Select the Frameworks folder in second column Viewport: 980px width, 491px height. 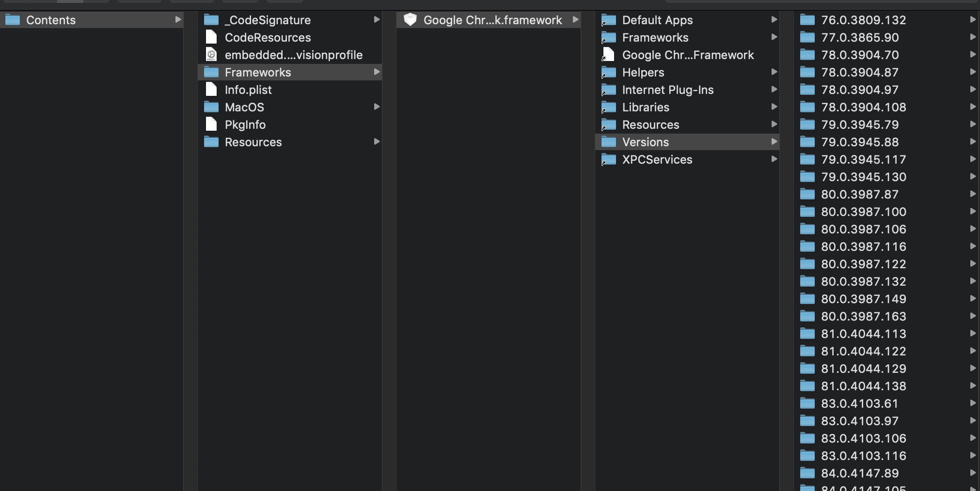pos(290,72)
